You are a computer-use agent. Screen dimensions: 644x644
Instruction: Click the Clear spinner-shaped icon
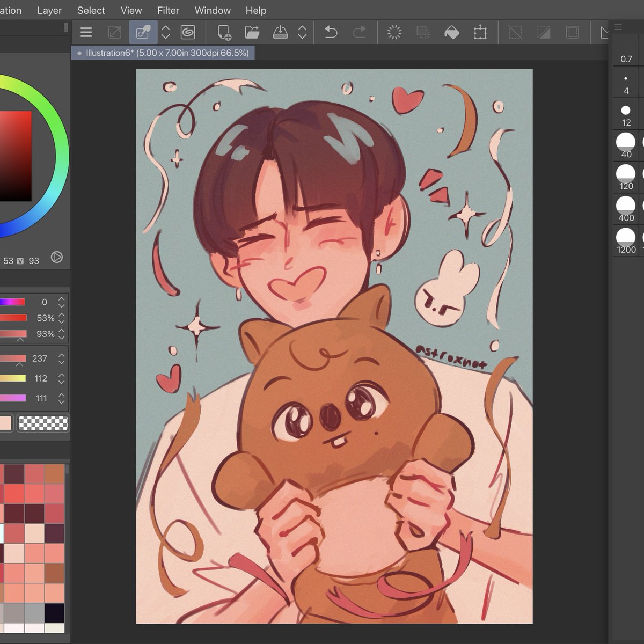pyautogui.click(x=394, y=32)
